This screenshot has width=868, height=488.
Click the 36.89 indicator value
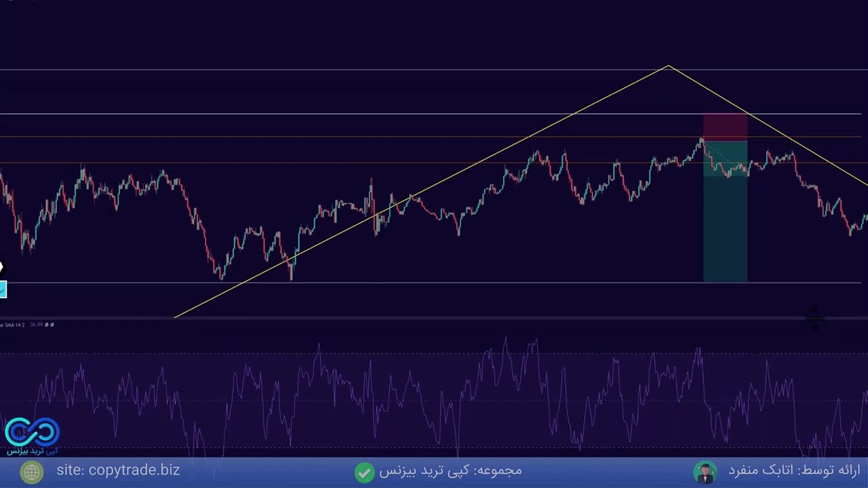tap(36, 325)
